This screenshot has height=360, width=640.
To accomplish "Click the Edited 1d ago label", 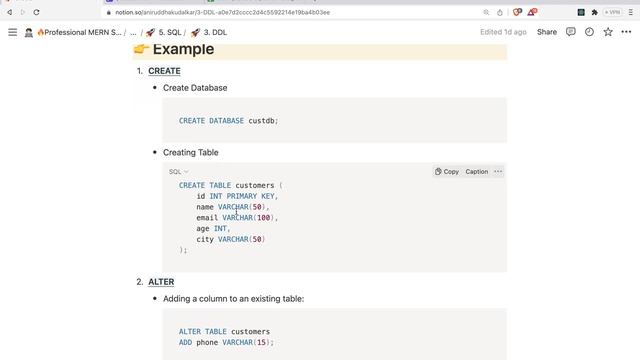I will point(503,32).
